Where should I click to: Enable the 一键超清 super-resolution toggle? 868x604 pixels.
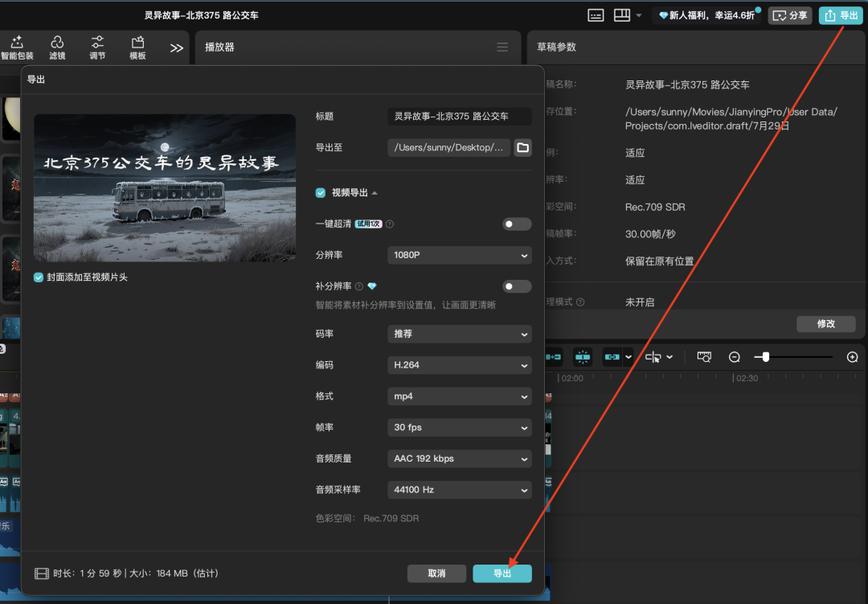[517, 224]
